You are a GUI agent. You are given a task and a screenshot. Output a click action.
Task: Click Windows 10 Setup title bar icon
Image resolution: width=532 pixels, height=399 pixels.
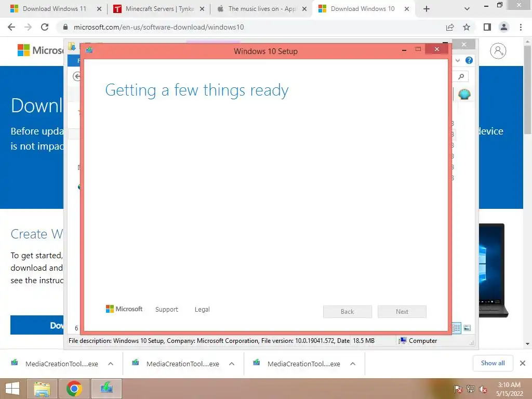point(89,50)
